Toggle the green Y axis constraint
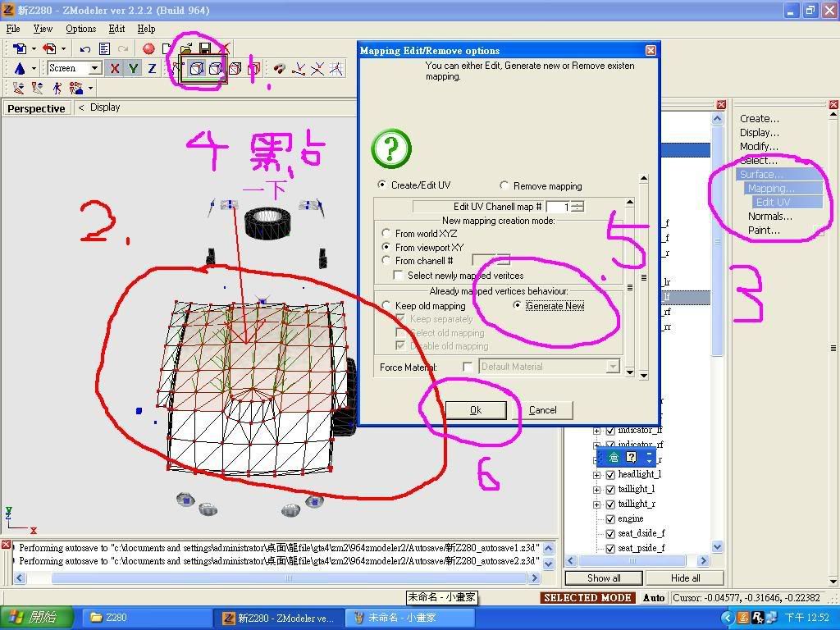This screenshot has width=840, height=630. (x=133, y=69)
